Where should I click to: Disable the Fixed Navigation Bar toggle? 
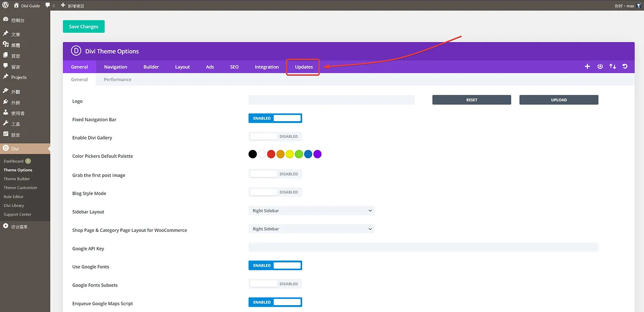coord(275,118)
